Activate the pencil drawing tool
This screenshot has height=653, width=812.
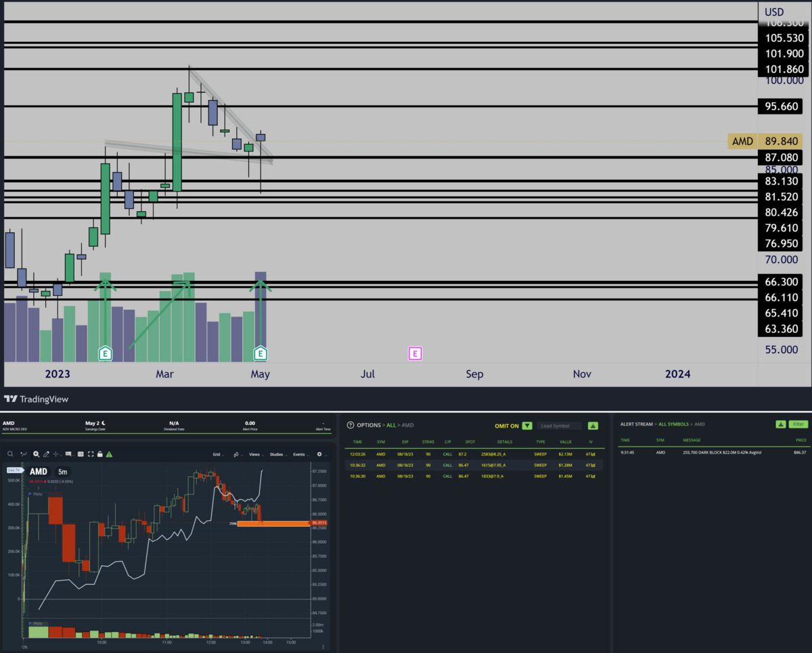pos(47,454)
